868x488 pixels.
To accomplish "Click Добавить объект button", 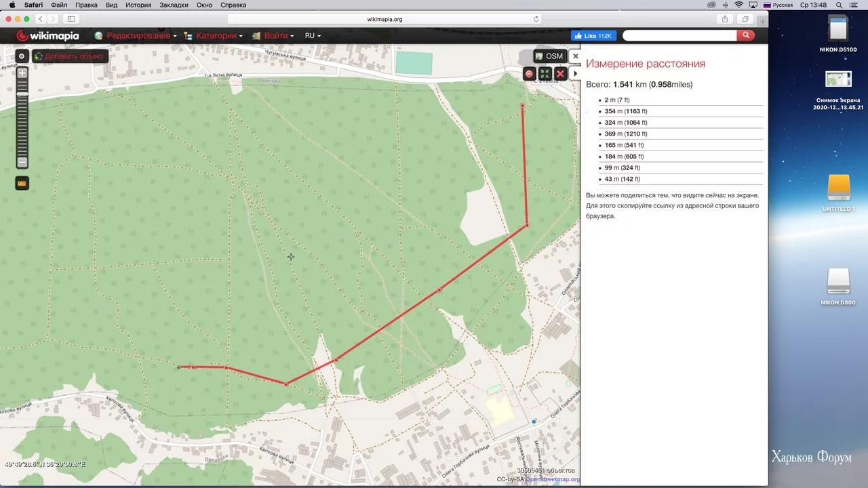I will pos(70,56).
